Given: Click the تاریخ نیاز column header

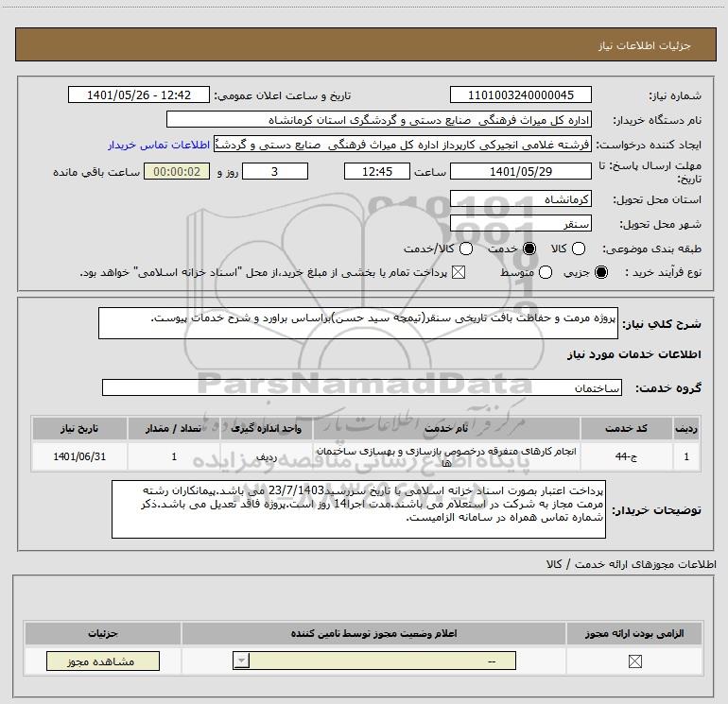Looking at the screenshot, I should tap(79, 428).
